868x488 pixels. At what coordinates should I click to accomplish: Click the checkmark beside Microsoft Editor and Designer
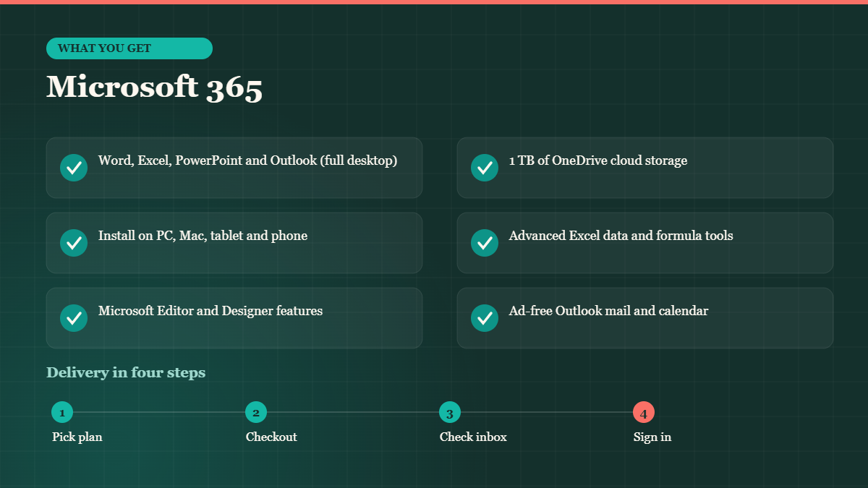(74, 318)
